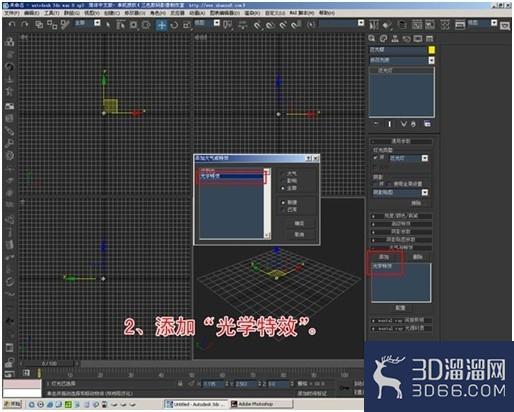The image size is (514, 412).
Task: Toggle the Window/Crossing selection icon
Action: pyautogui.click(x=146, y=25)
